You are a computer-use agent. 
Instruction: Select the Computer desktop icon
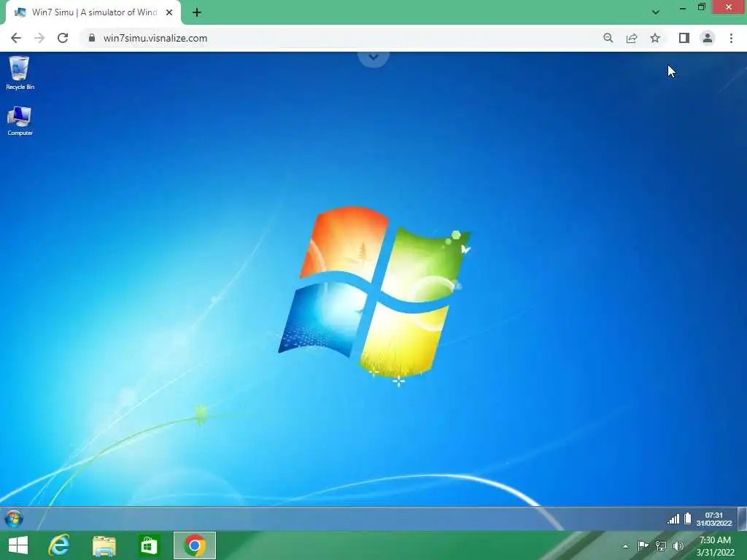point(20,121)
